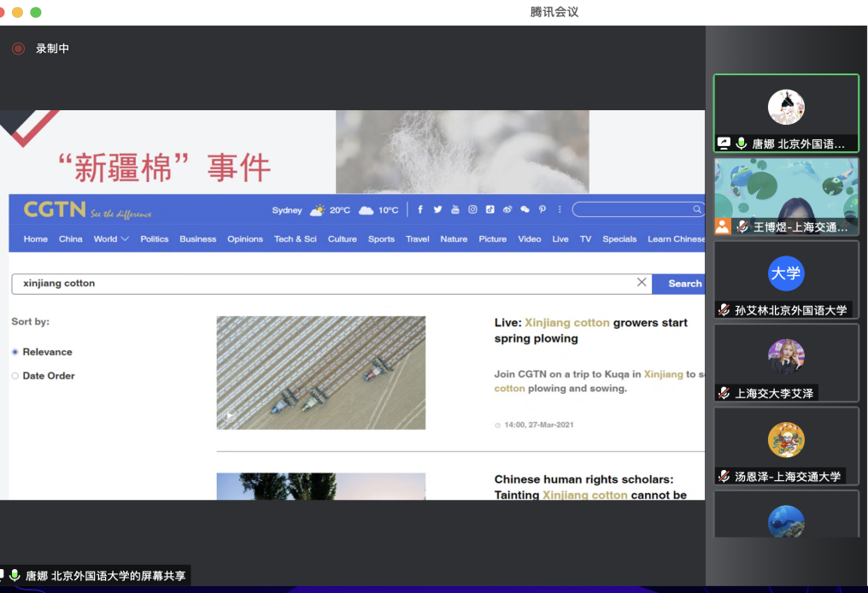The image size is (868, 593).
Task: Click the three-dot more icon in CGTN header
Action: tap(560, 209)
